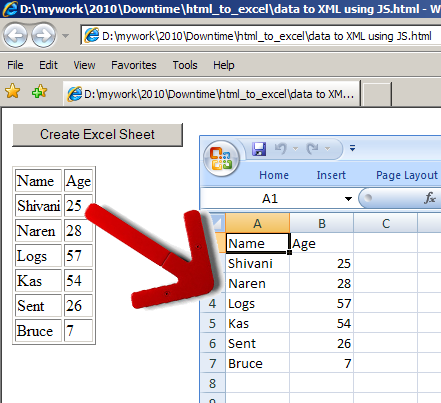This screenshot has height=403, width=441.
Task: Click the Internet Explorer back button
Action: tap(15, 35)
